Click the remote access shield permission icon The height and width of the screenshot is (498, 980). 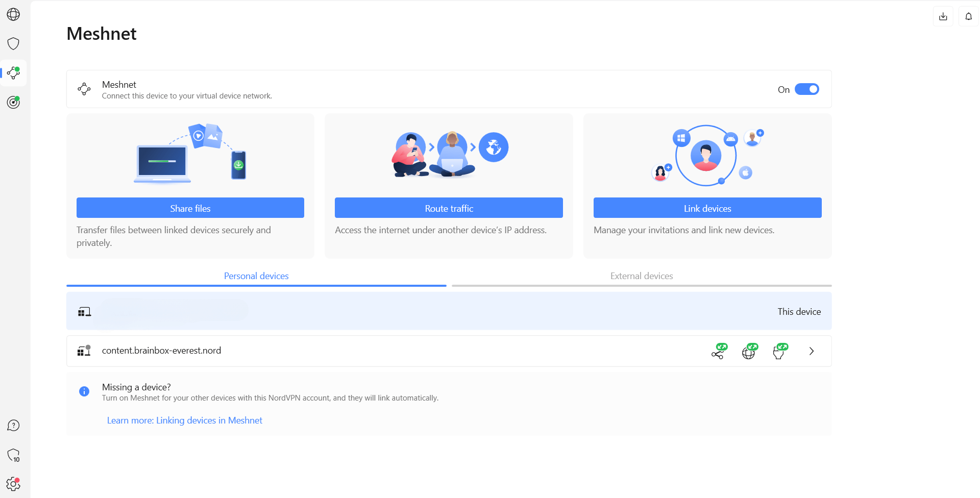(780, 351)
